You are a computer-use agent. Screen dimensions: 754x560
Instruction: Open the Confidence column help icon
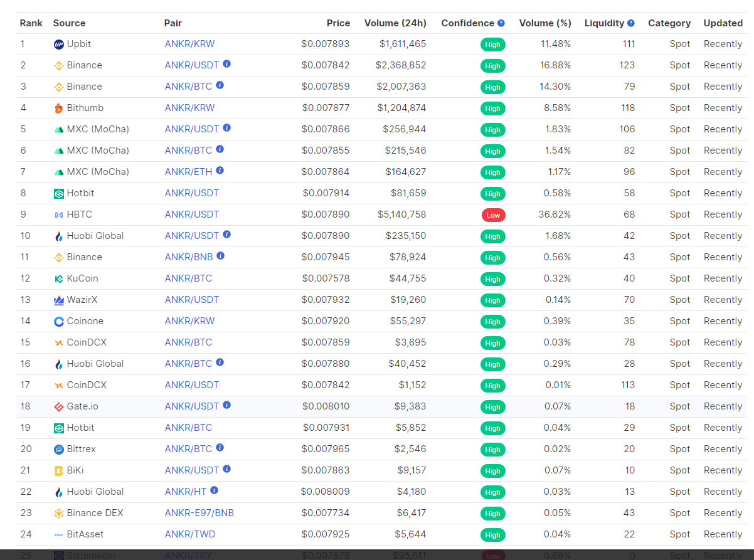click(501, 23)
